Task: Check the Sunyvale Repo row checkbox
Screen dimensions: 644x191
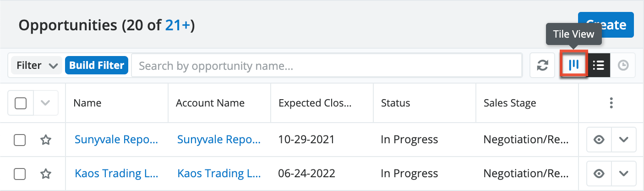Action: pos(20,140)
